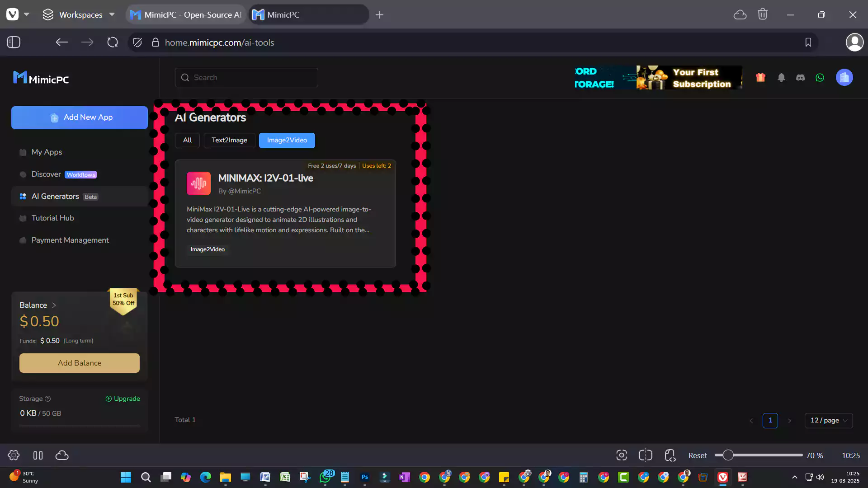Viewport: 868px width, 488px height.
Task: Click Add New App button
Action: coord(80,117)
